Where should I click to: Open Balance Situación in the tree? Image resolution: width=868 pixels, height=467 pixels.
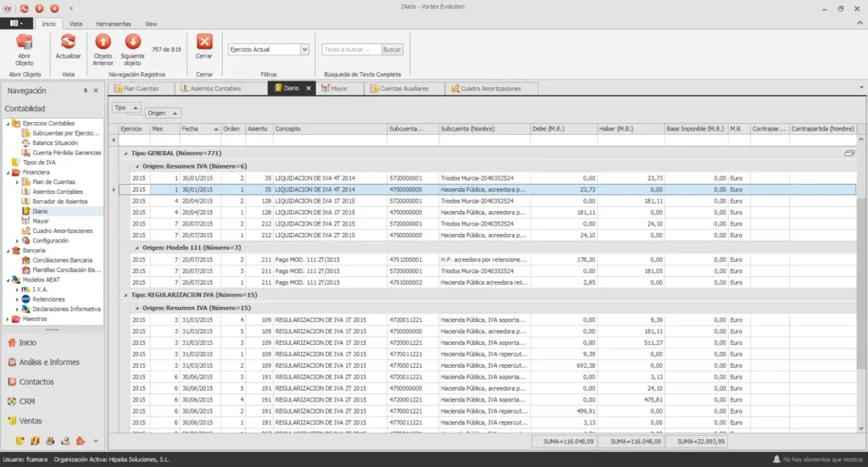tap(55, 142)
